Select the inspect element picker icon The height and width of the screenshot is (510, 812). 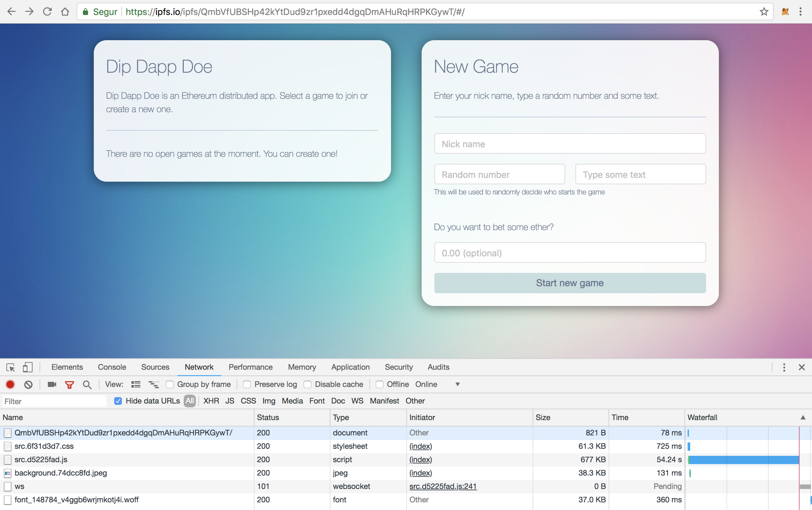tap(10, 367)
